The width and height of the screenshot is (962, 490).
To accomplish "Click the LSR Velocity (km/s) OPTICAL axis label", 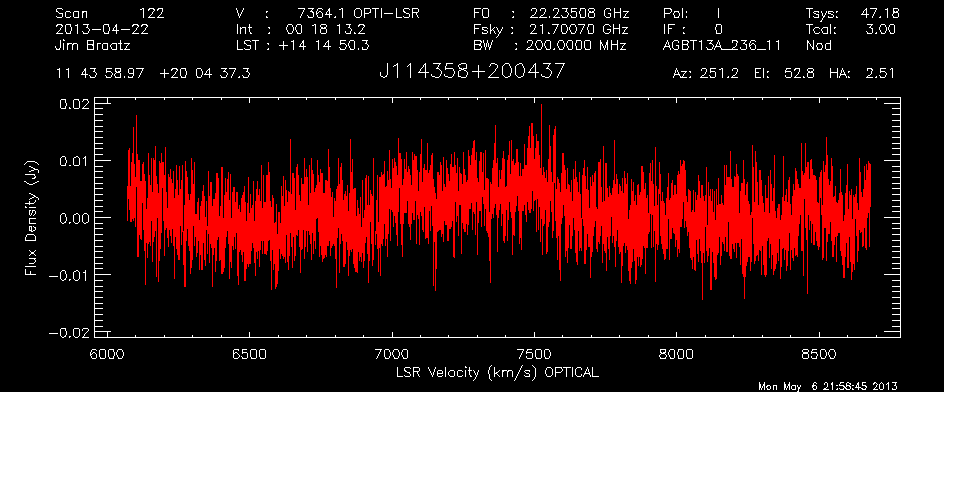I will tap(498, 373).
